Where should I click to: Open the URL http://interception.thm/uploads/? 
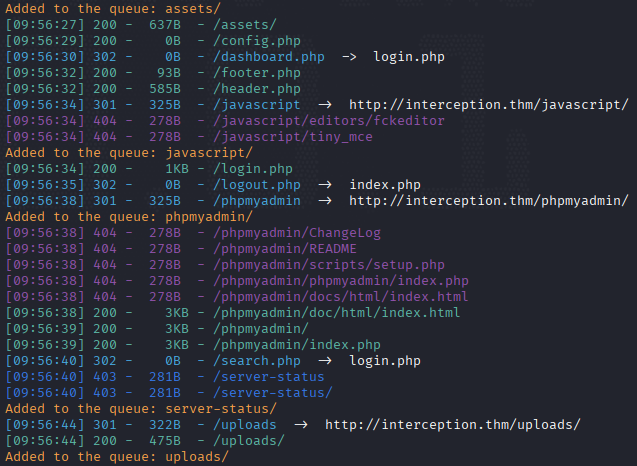(x=453, y=425)
